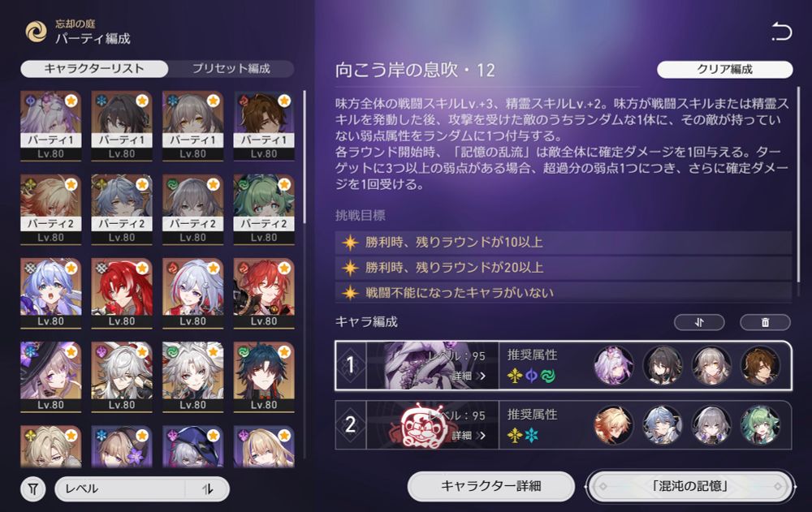Switch to キャラクターリスト tab
This screenshot has width=812, height=512.
tap(94, 69)
